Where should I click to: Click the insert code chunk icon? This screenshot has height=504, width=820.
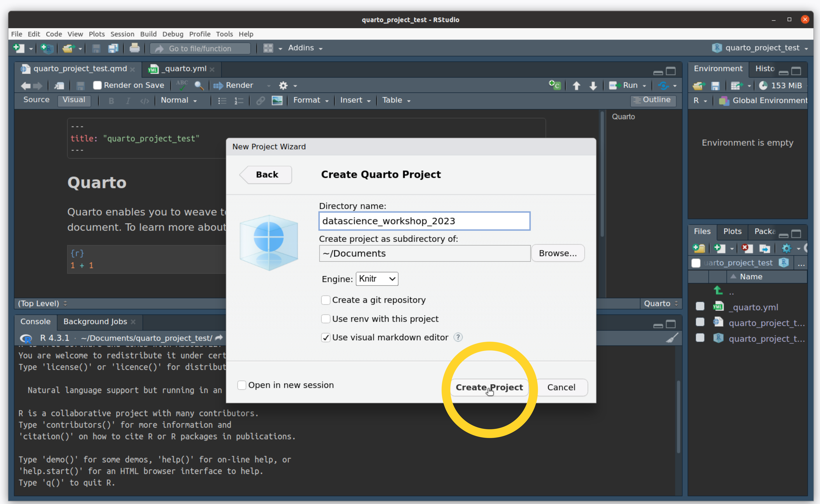point(555,85)
